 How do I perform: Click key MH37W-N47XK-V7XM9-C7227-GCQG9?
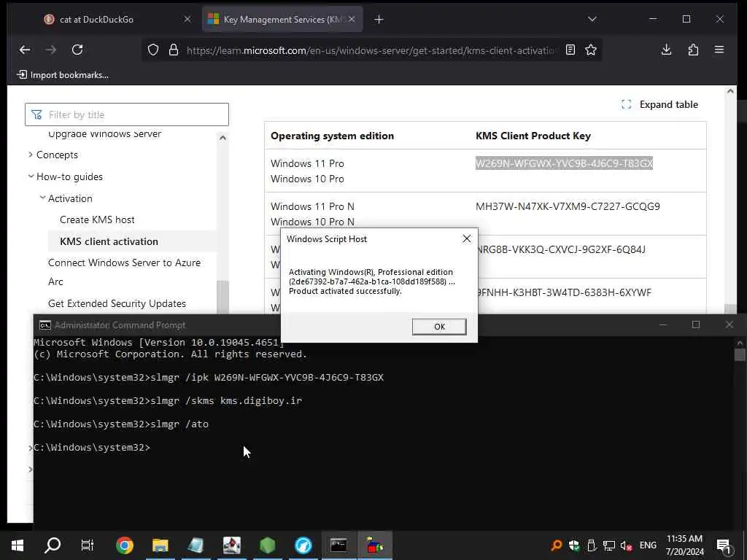pos(568,206)
